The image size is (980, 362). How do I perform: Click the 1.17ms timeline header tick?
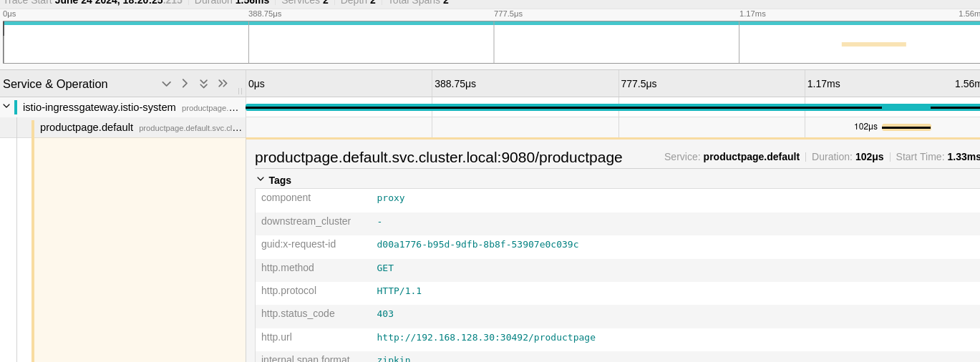pos(823,84)
